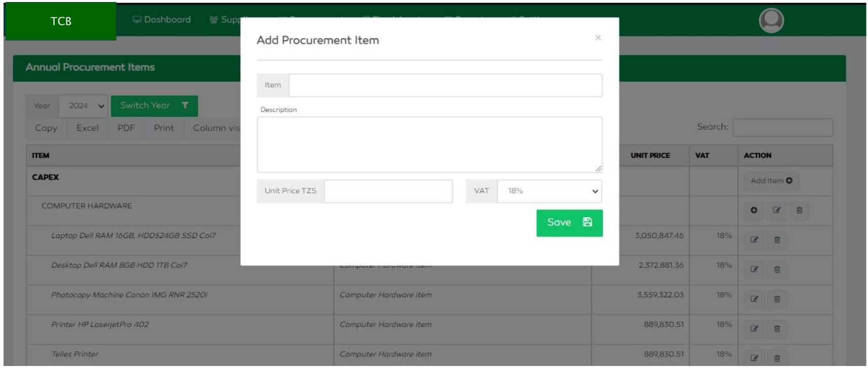Delete the Photocopy Machine Canon item
The height and width of the screenshot is (370, 868).
pyautogui.click(x=777, y=299)
